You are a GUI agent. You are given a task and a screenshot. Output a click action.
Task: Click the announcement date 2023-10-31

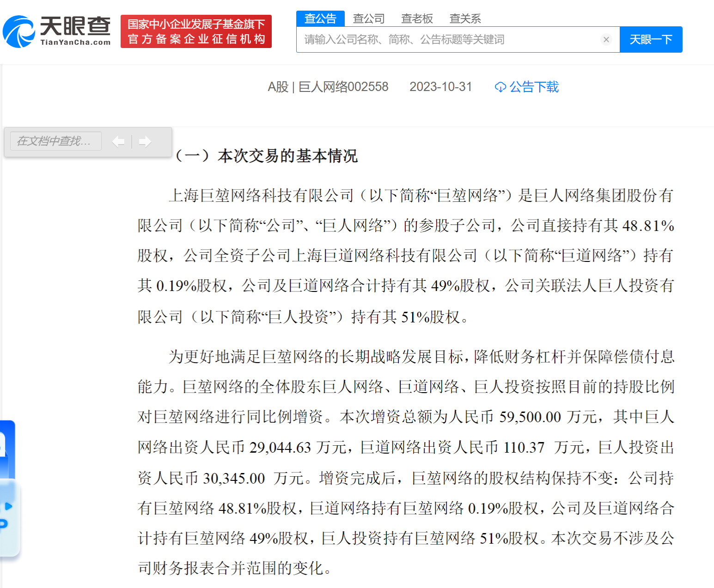[x=440, y=87]
